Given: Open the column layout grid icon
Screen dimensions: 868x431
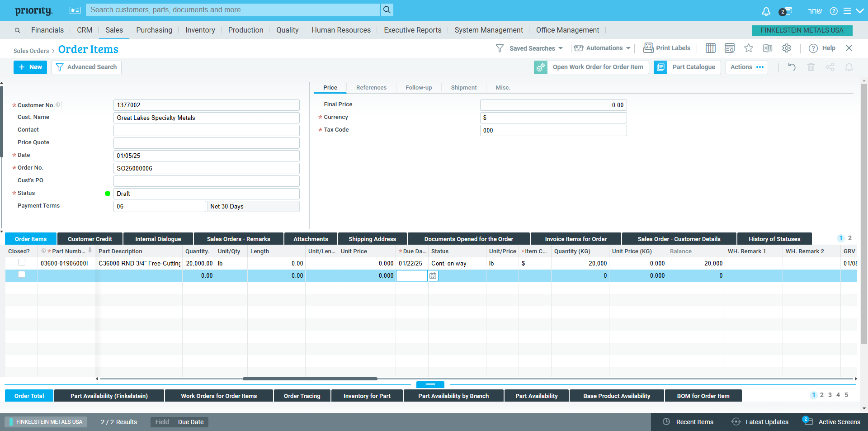Looking at the screenshot, I should (711, 48).
